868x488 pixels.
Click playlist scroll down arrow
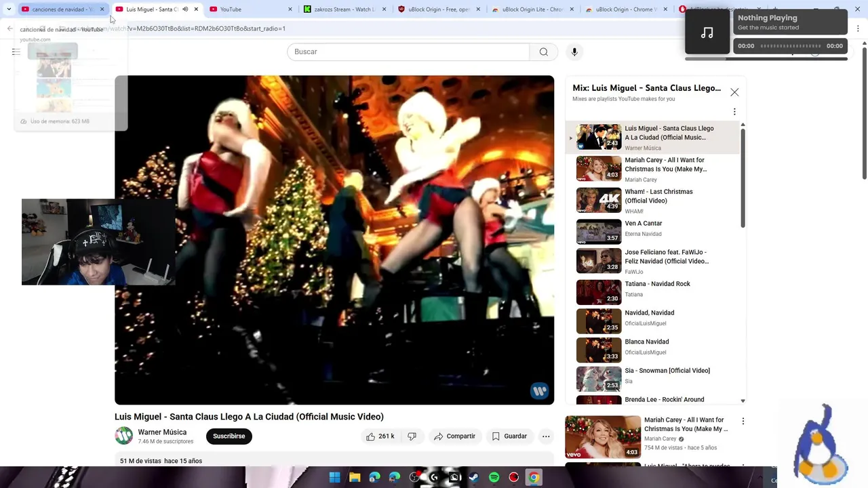click(x=743, y=401)
